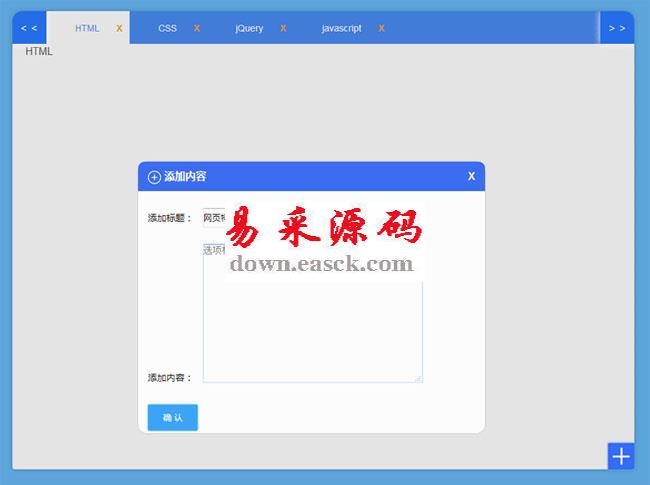
Task: Click the blue plus button at bottom right
Action: [621, 456]
